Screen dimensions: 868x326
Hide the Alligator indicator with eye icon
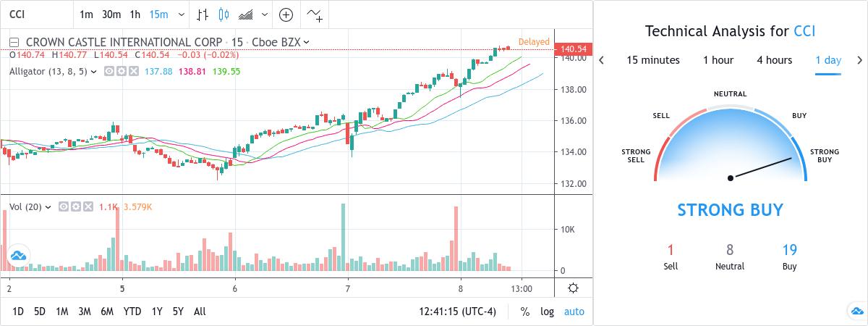tap(109, 71)
